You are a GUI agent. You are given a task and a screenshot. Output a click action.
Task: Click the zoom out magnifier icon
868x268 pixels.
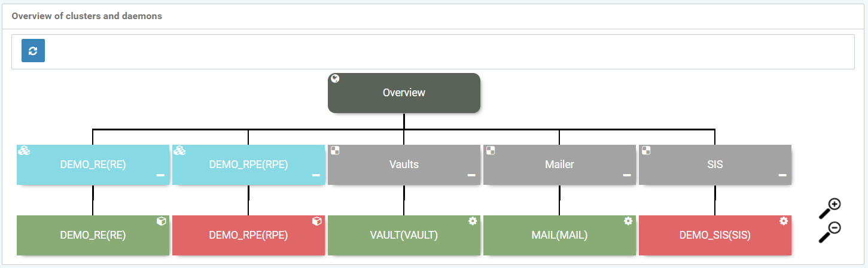(829, 232)
